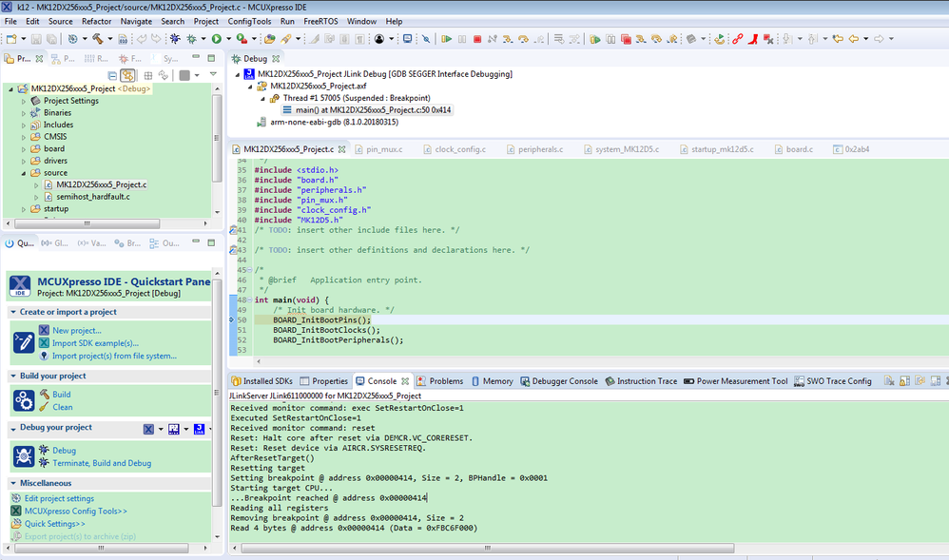Click the restart debug session icon
The width and height of the screenshot is (949, 560).
pyautogui.click(x=719, y=39)
